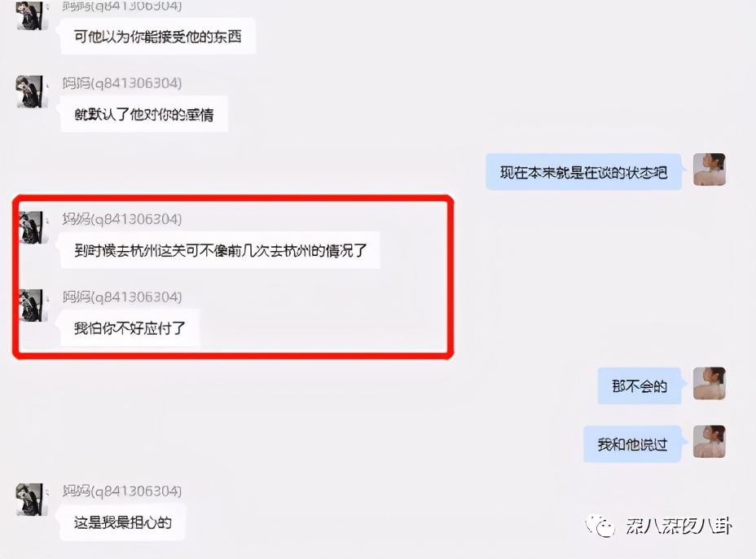Image resolution: width=756 pixels, height=559 pixels.
Task: Click avatar beside 我怕你不好应付了 message
Action: click(33, 306)
